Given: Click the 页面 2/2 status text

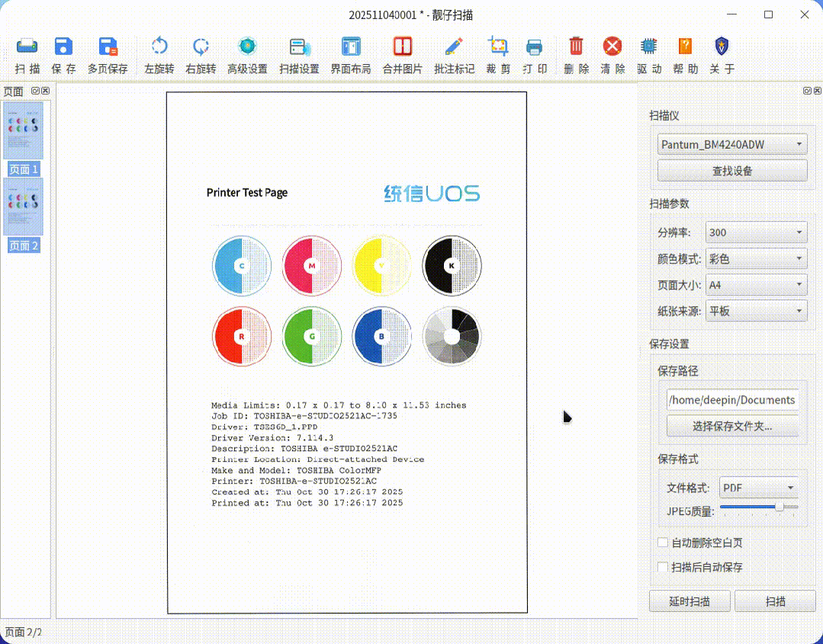Looking at the screenshot, I should 23,632.
